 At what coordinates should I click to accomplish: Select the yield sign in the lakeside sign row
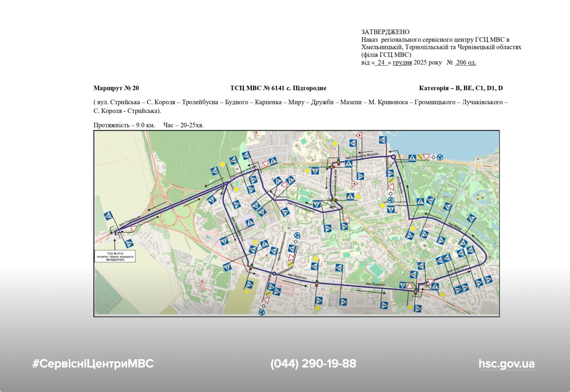[426, 157]
